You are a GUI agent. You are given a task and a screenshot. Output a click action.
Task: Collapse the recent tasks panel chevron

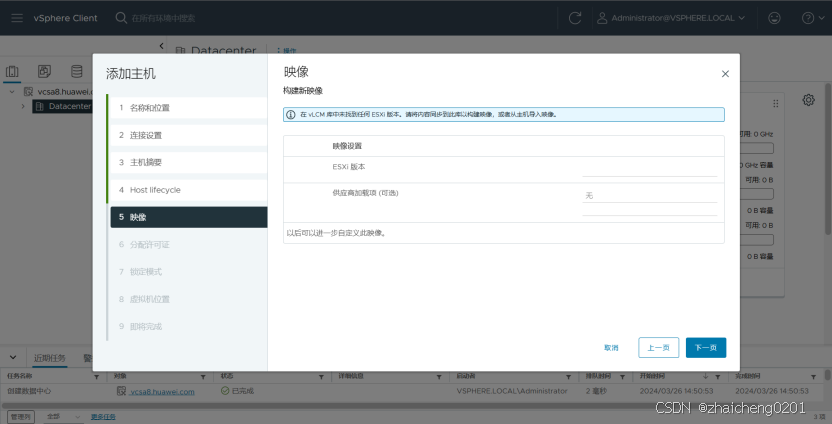tap(13, 358)
